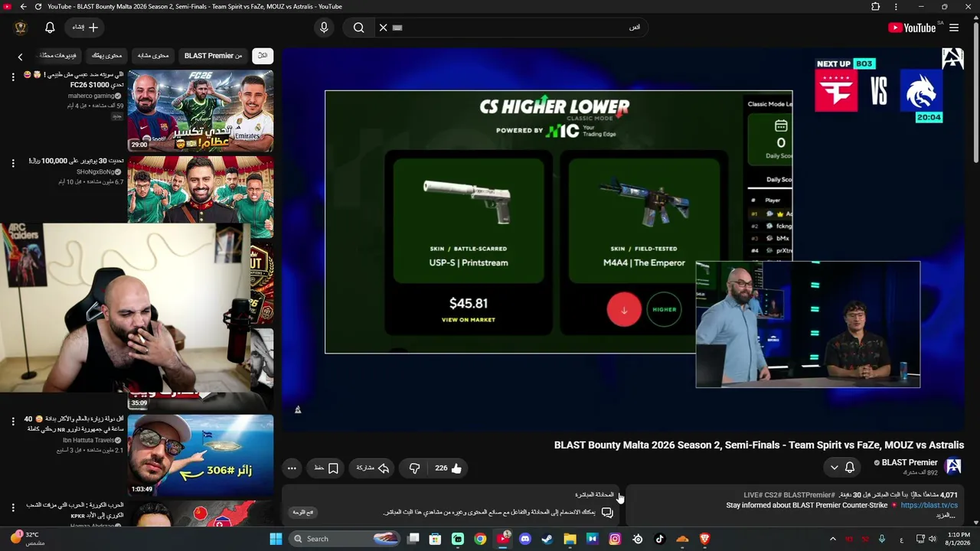This screenshot has width=980, height=551.
Task: Go back using the browser back arrow
Action: pos(23,7)
